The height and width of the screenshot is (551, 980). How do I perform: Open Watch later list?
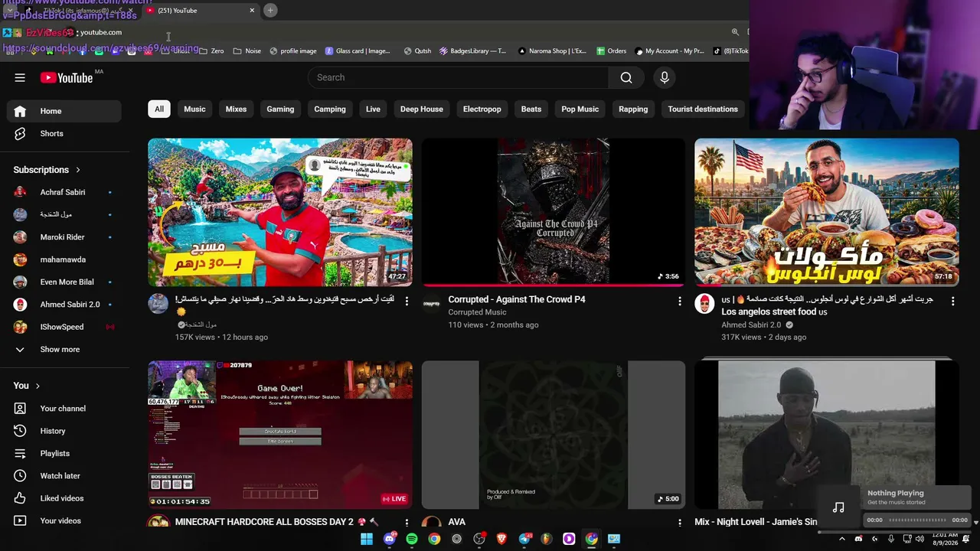pyautogui.click(x=64, y=476)
